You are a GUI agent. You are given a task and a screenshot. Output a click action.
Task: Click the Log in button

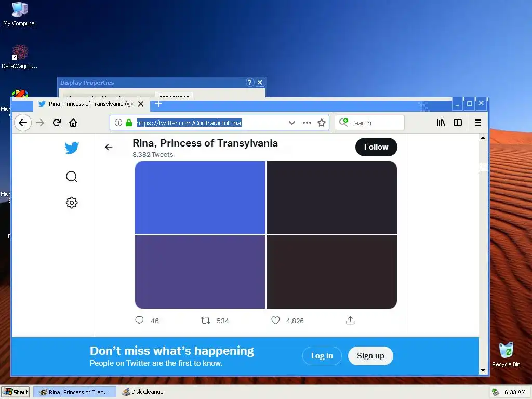tap(322, 355)
